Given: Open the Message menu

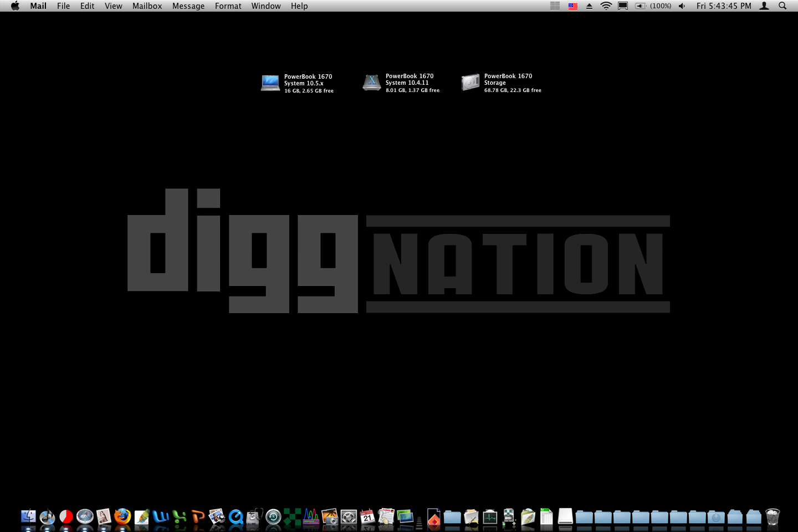Looking at the screenshot, I should pyautogui.click(x=188, y=6).
